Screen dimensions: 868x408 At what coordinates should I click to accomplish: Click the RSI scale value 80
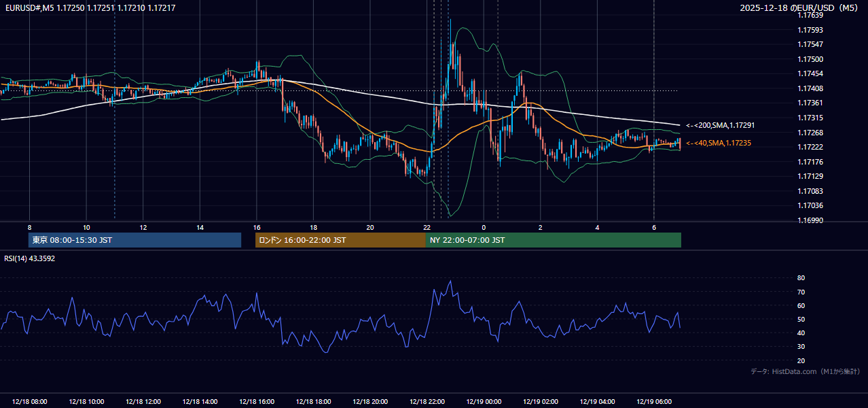801,278
